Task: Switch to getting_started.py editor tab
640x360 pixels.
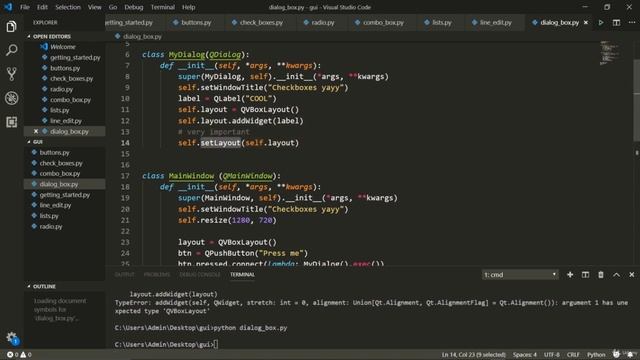Action: pos(135,23)
